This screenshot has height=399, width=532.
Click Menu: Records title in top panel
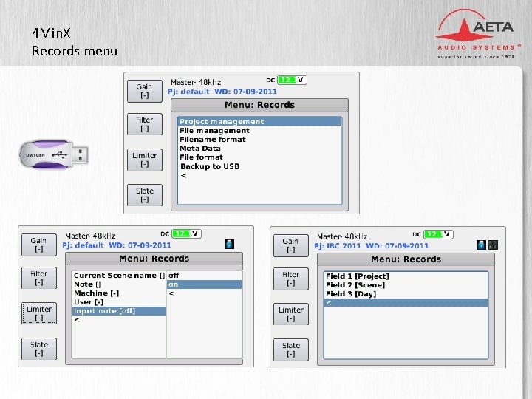point(259,105)
